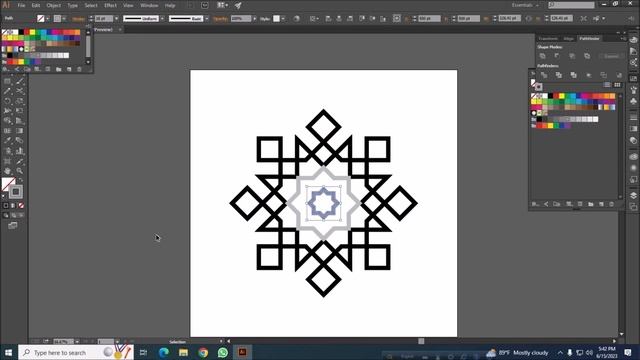Select the Mesh tool
The image size is (640, 360).
coord(7,131)
